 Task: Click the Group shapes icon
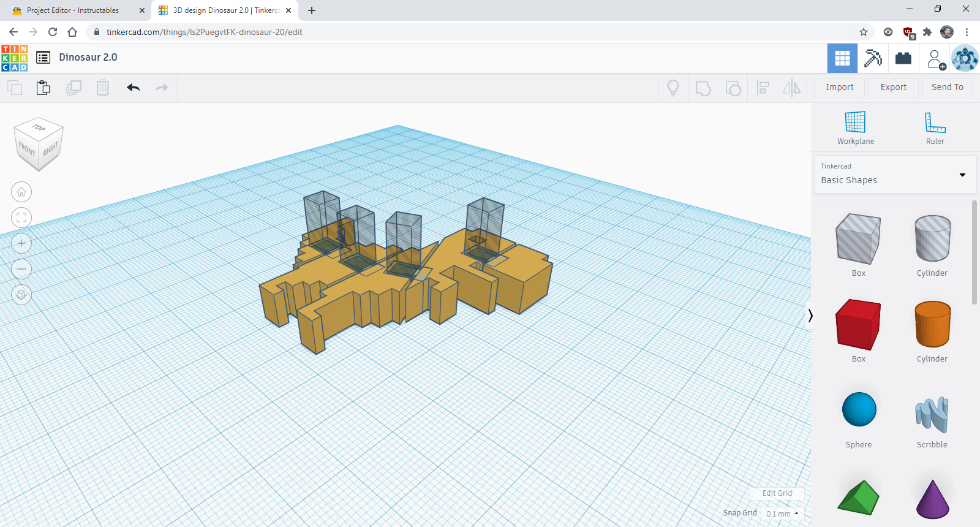[x=703, y=88]
